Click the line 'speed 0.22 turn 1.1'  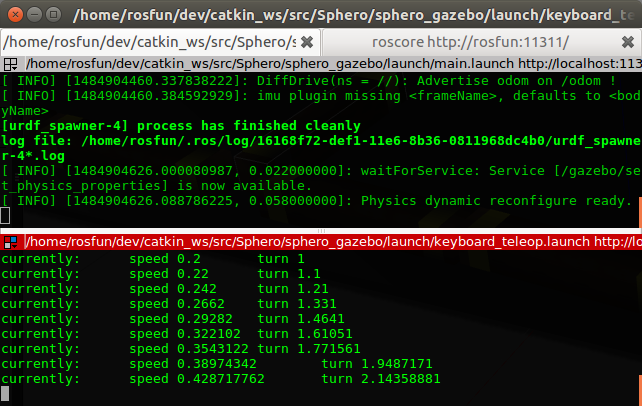(161, 274)
